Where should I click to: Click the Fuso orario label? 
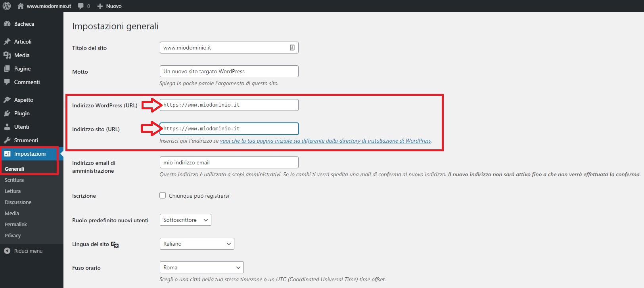[x=86, y=268]
